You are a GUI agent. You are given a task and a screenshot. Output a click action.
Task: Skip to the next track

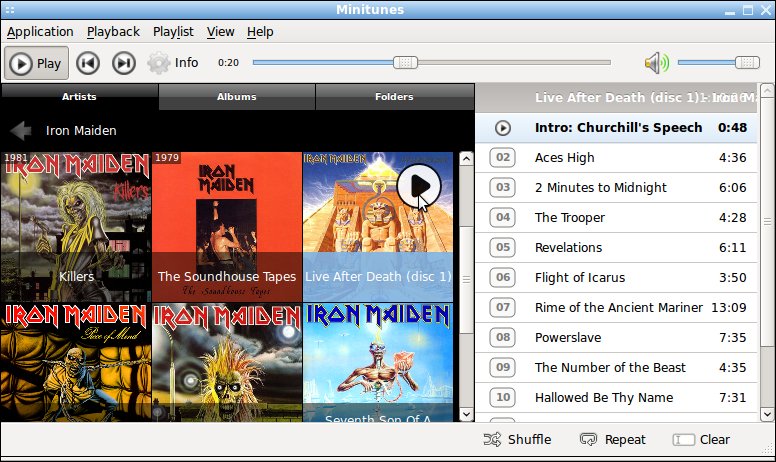[124, 63]
